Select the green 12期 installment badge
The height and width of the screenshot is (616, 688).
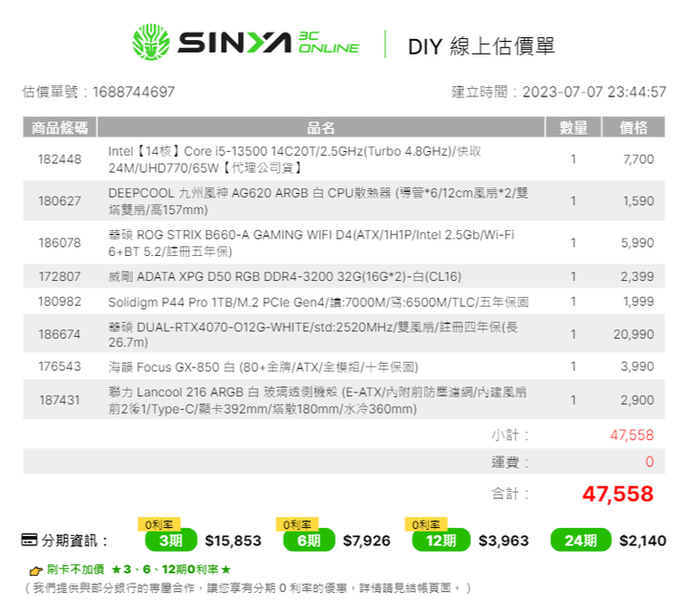441,541
